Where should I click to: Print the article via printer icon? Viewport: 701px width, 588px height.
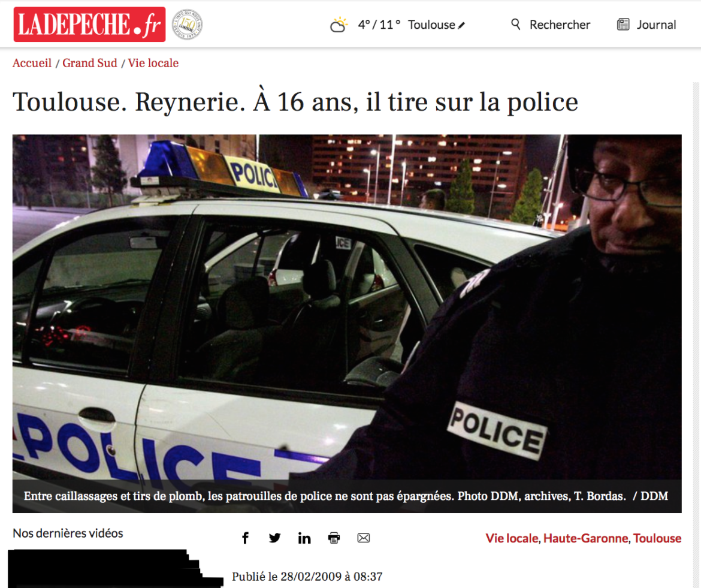[334, 538]
